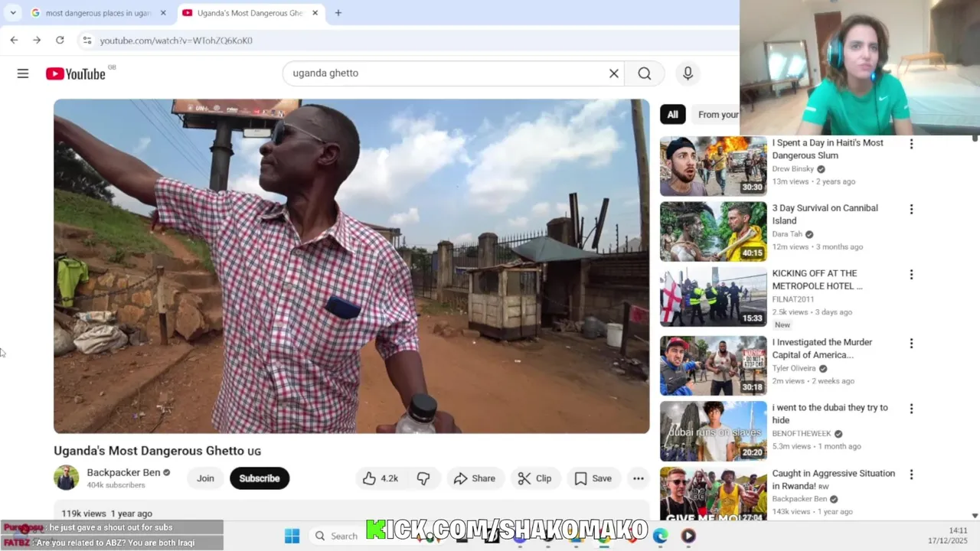Like the video (4.2k thumbs up)
The height and width of the screenshot is (551, 980).
[381, 478]
